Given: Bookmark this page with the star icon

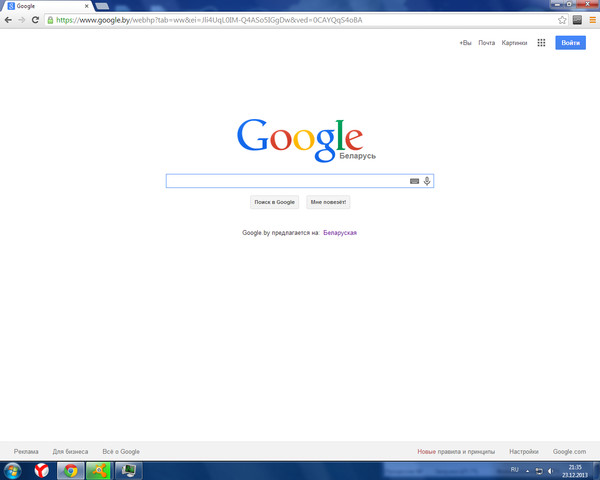Looking at the screenshot, I should pyautogui.click(x=562, y=20).
